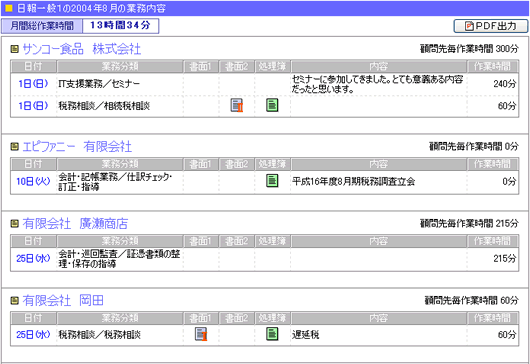Image resolution: width=530 pixels, height=364 pixels.
Task: Click icon beside サンコー食品 株式会社 heading
Action: click(15, 49)
